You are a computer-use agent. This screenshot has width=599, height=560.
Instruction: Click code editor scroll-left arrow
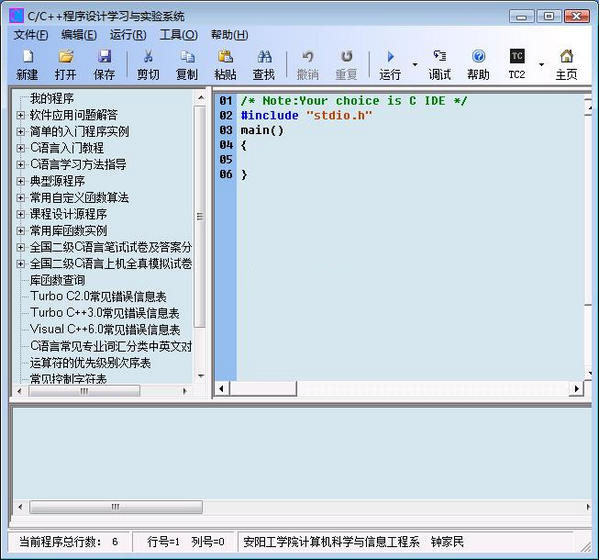click(x=222, y=389)
